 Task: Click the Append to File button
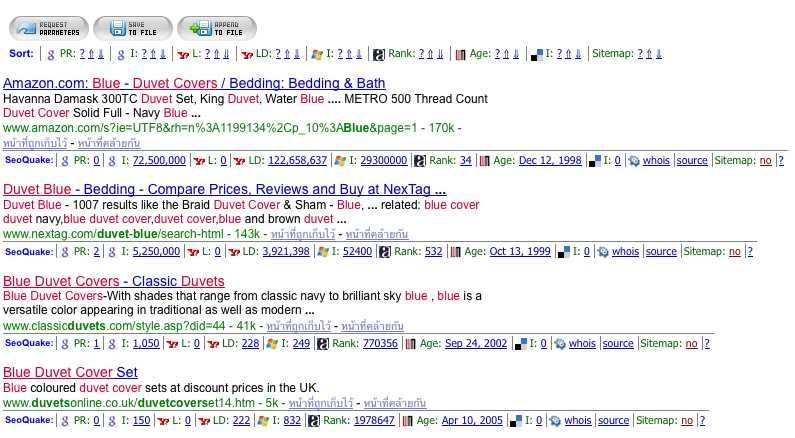[x=217, y=28]
